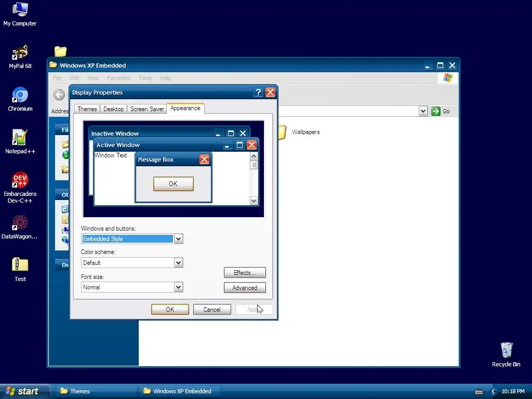Close the Windows XP Embedded window
The height and width of the screenshot is (399, 532).
point(453,65)
